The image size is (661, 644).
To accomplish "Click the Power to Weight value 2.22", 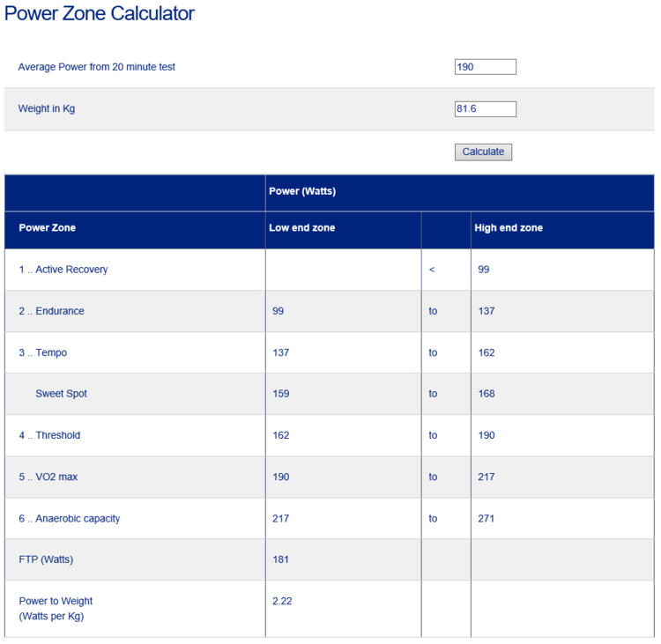I will click(x=282, y=601).
